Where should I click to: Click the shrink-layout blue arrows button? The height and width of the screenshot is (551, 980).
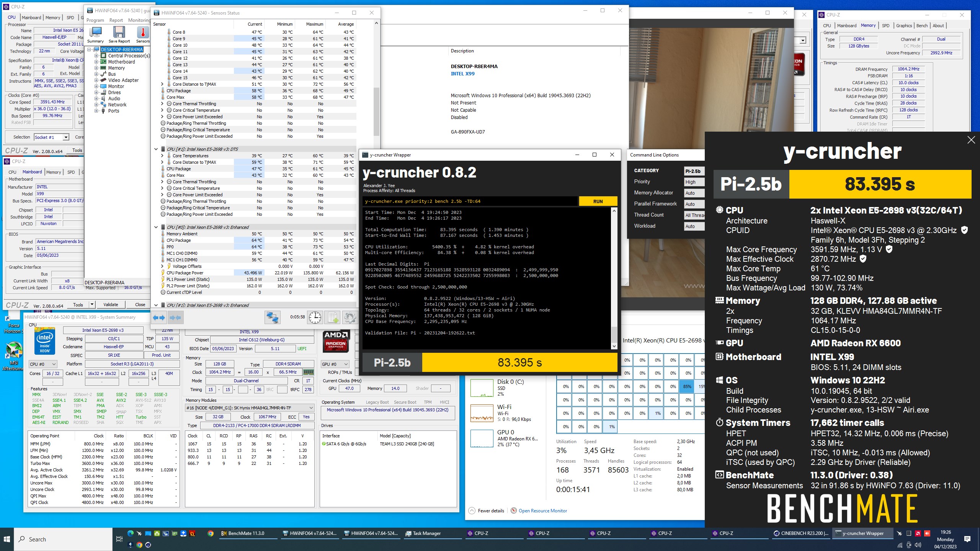coord(175,317)
